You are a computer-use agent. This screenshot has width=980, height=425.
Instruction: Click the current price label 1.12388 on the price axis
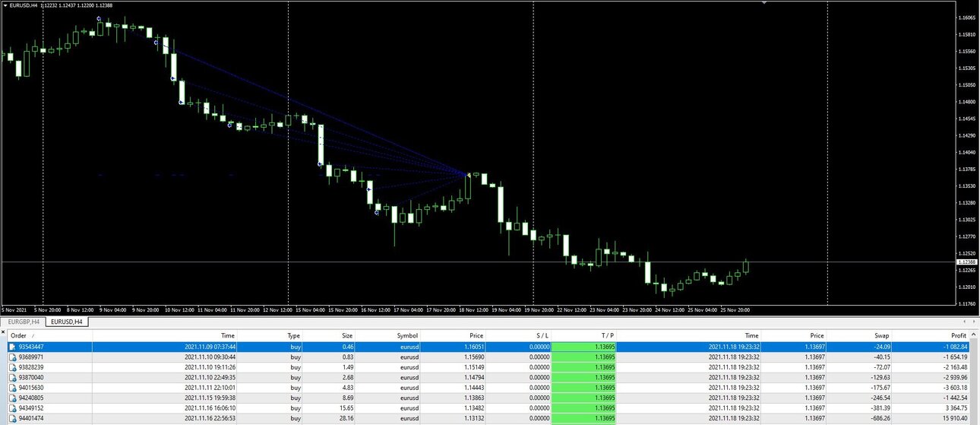pyautogui.click(x=967, y=262)
